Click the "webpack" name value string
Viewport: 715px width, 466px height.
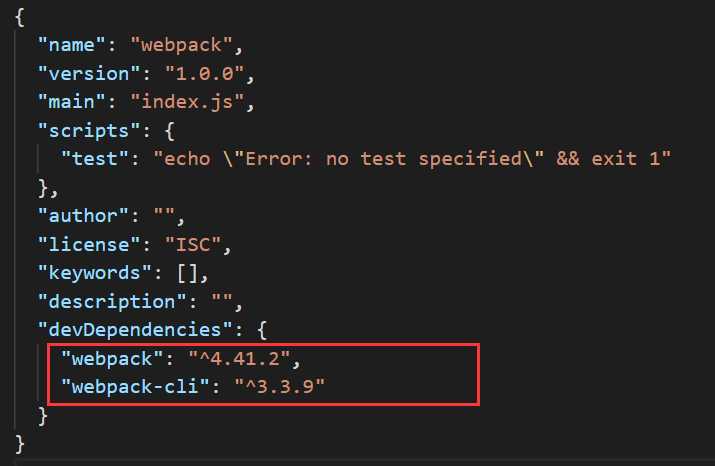(x=181, y=45)
